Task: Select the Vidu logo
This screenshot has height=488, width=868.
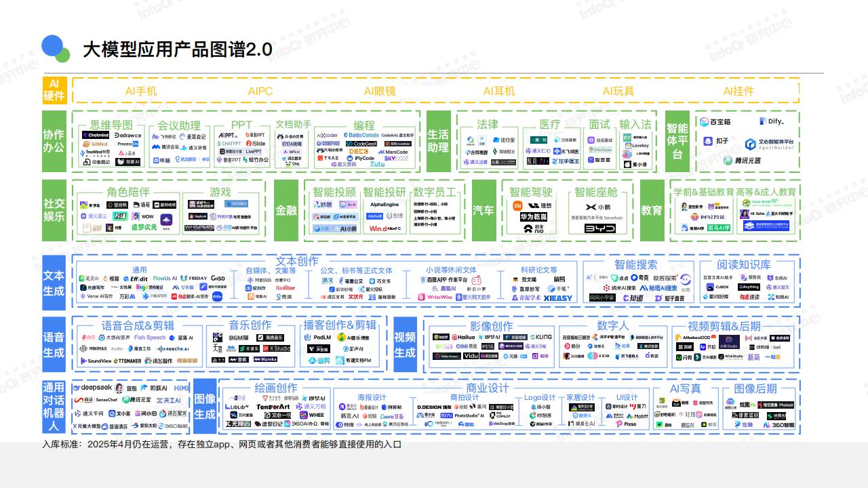Action: [x=471, y=356]
